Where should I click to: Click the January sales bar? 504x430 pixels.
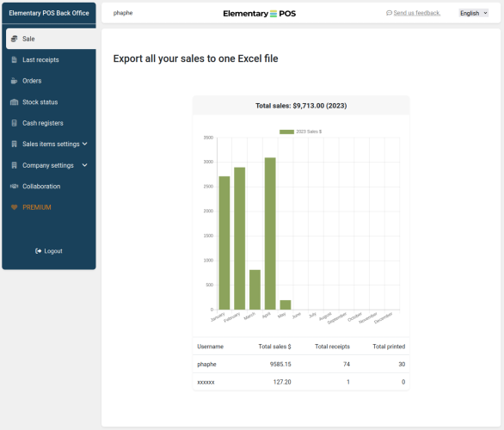pyautogui.click(x=224, y=243)
